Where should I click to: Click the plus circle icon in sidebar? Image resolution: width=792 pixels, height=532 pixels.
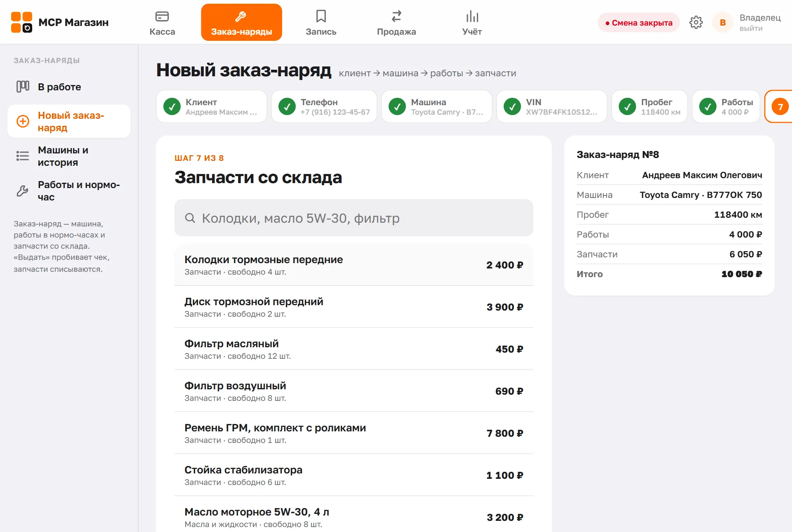23,121
